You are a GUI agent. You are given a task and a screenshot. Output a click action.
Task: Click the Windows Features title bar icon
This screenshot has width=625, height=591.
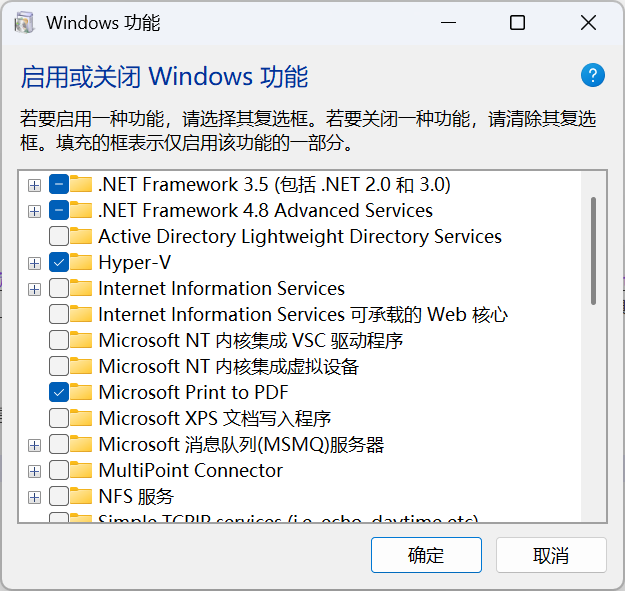(x=24, y=23)
